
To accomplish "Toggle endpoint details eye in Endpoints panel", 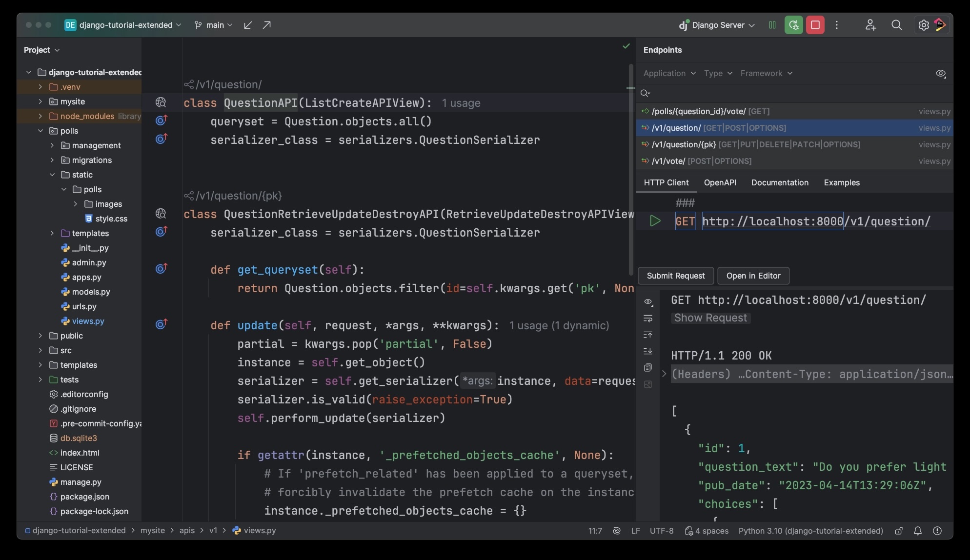I will pyautogui.click(x=941, y=73).
